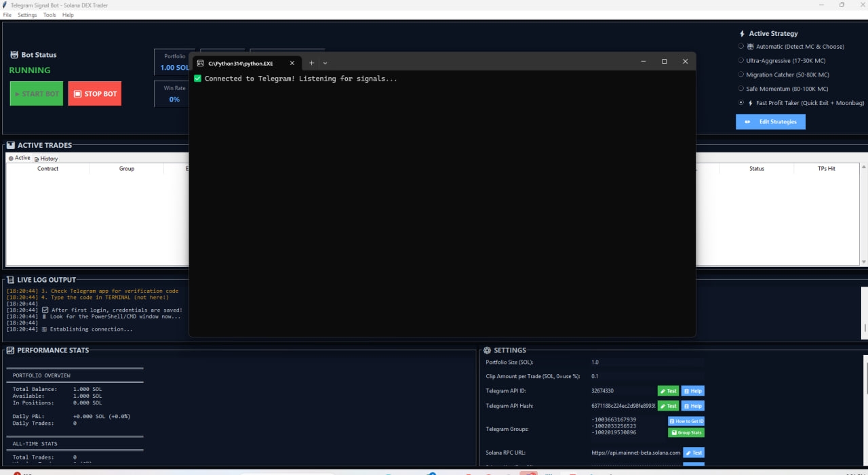
Task: Click the lightning icon beside Active Strategy
Action: (x=742, y=33)
